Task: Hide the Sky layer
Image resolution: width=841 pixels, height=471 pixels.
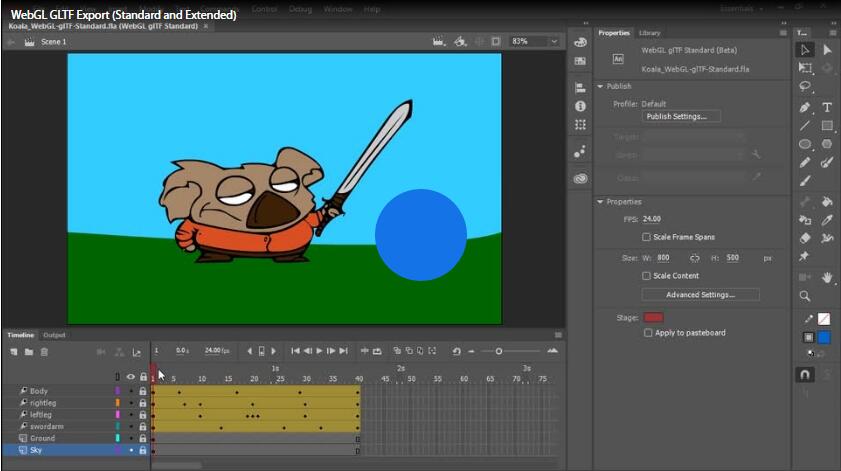Action: point(131,450)
